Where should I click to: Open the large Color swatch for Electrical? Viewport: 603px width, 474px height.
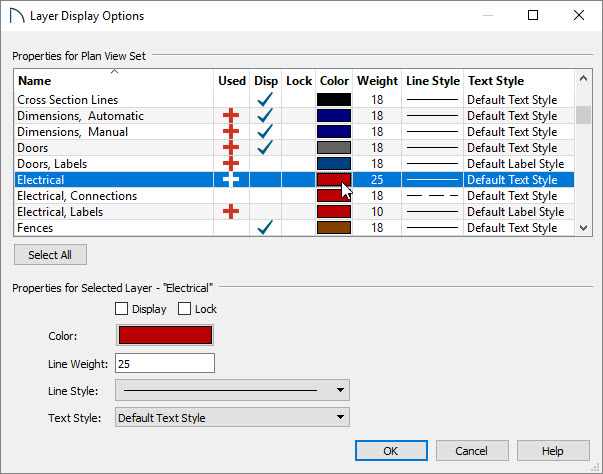coord(165,335)
